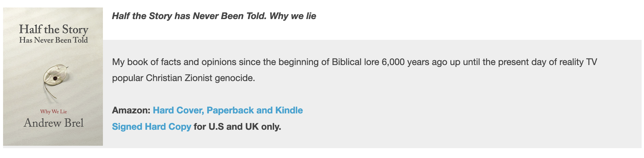Click 'Half the Story' title on the cover
Screen dimensions: 644x158
pyautogui.click(x=54, y=30)
